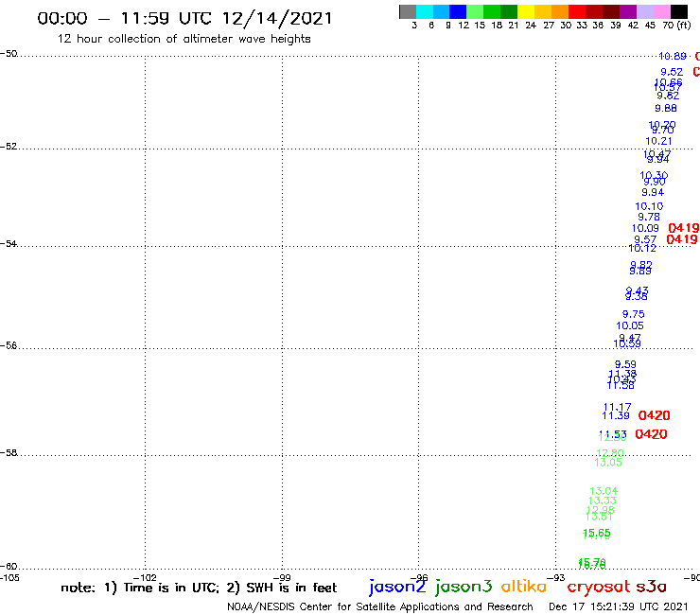Select the green wave height reading 13.04
Image resolution: width=700 pixels, height=615 pixels.
tap(604, 491)
